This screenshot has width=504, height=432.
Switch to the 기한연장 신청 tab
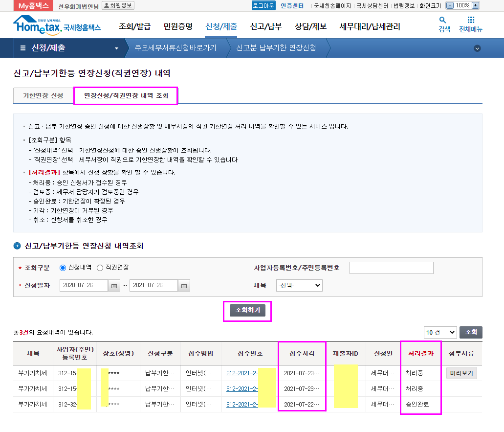[43, 96]
